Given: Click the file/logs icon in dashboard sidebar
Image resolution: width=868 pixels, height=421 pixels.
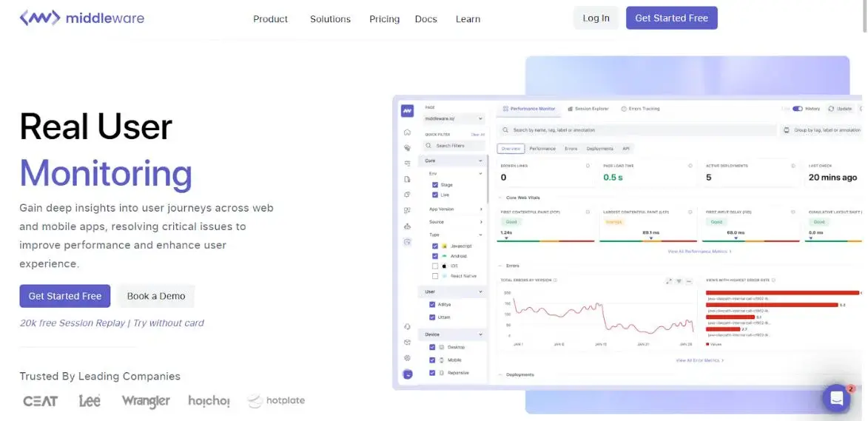Looking at the screenshot, I should [408, 179].
